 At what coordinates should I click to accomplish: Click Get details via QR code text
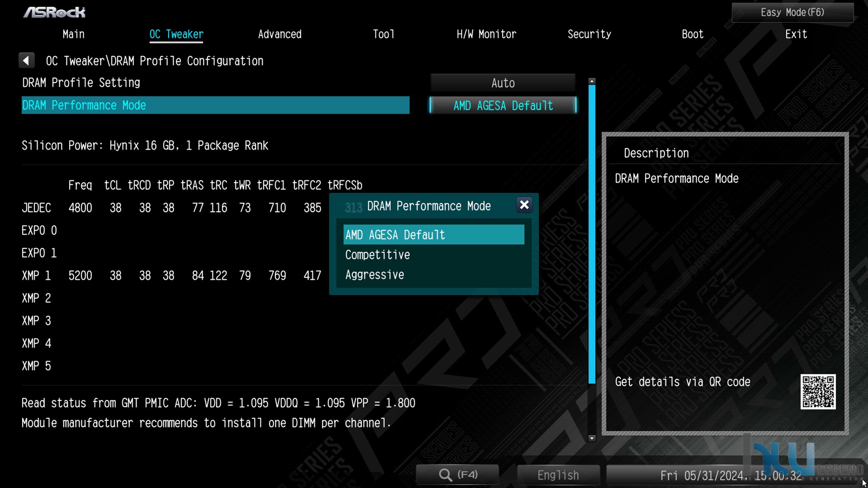[683, 382]
